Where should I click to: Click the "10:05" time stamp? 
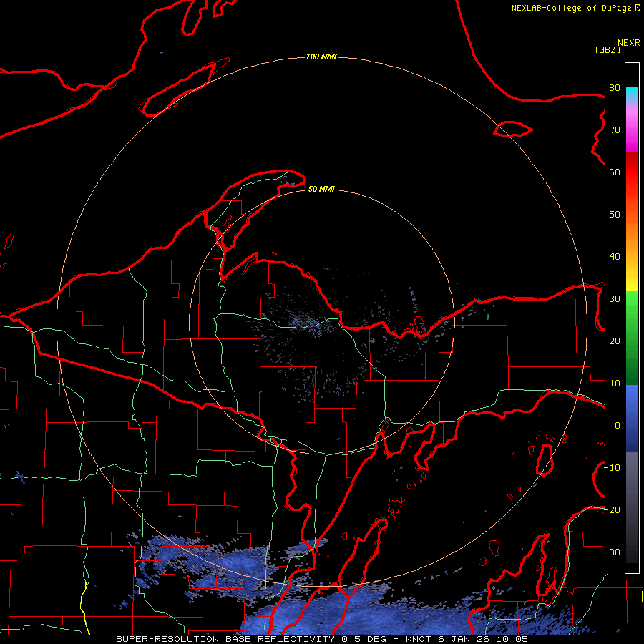512,639
